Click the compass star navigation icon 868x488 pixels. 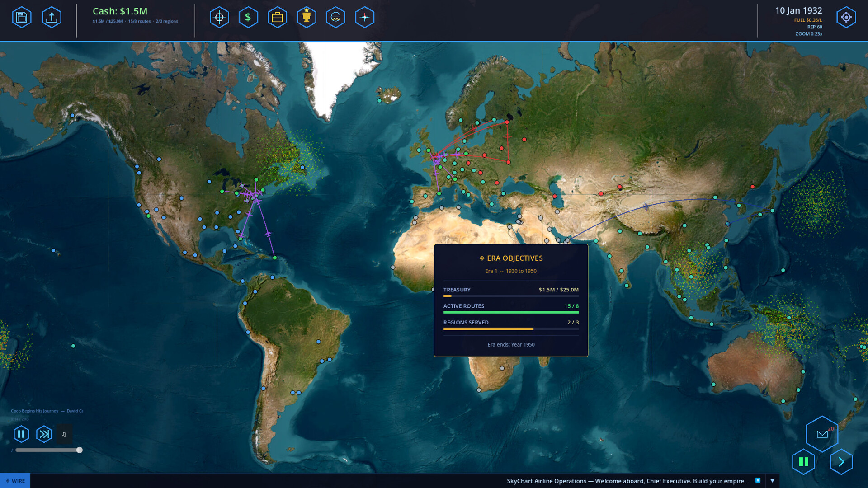(x=364, y=18)
